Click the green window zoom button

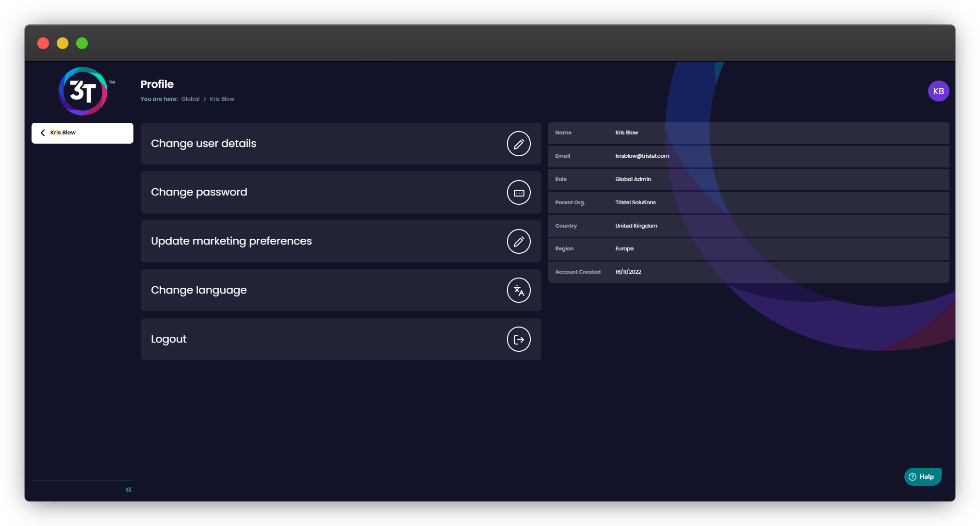click(82, 43)
